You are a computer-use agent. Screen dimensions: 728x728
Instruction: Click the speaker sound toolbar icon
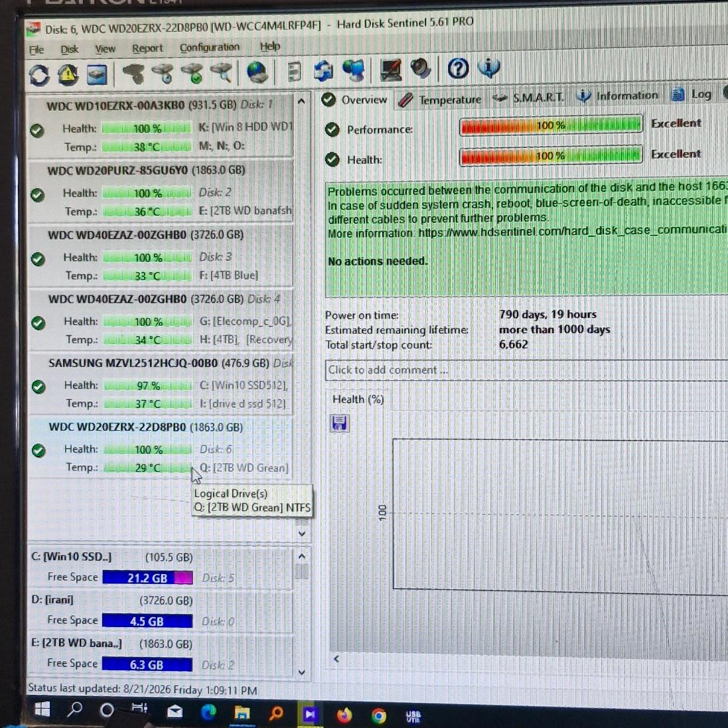[421, 69]
